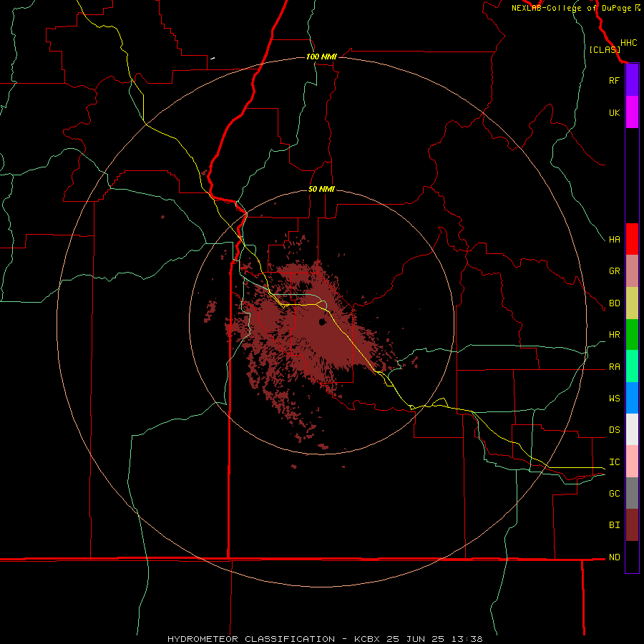Click the 100 NMI range ring label
The height and width of the screenshot is (644, 644).
(321, 57)
